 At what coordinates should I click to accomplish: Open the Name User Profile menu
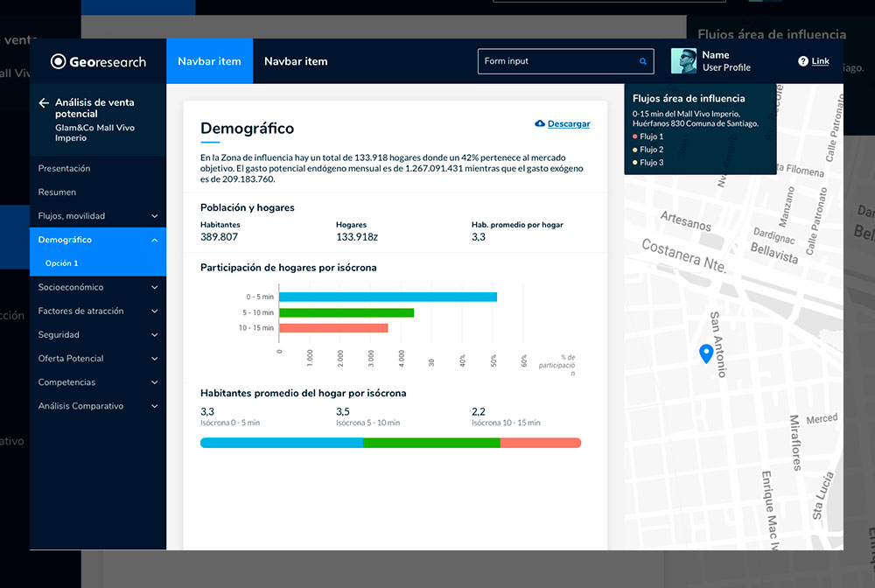coord(726,61)
